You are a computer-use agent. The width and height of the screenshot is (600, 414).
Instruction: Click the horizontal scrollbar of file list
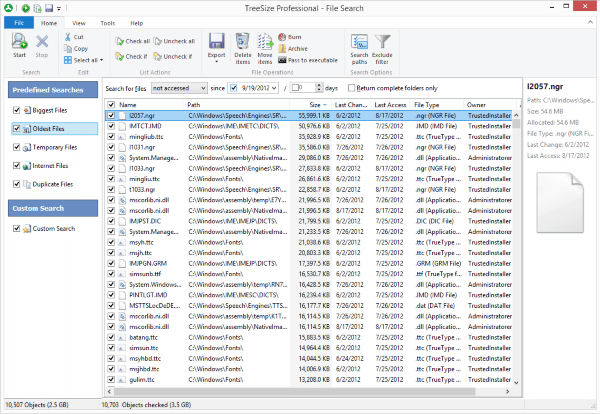pos(294,391)
